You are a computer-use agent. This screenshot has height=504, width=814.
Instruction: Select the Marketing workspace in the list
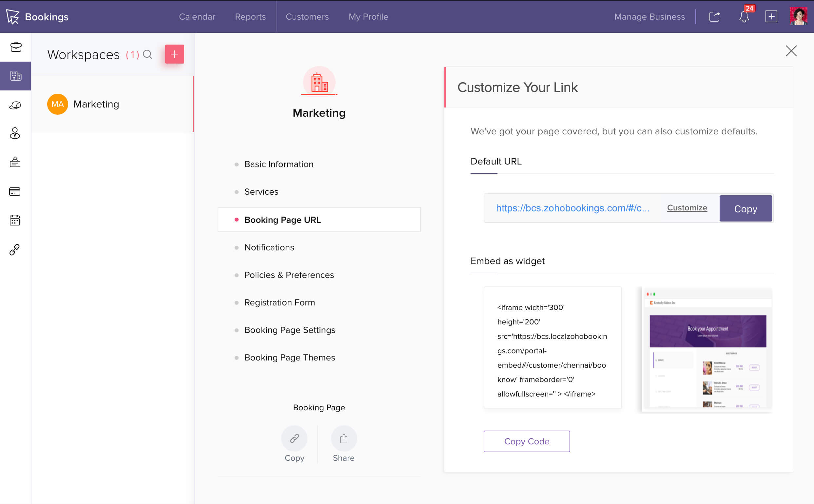(96, 104)
